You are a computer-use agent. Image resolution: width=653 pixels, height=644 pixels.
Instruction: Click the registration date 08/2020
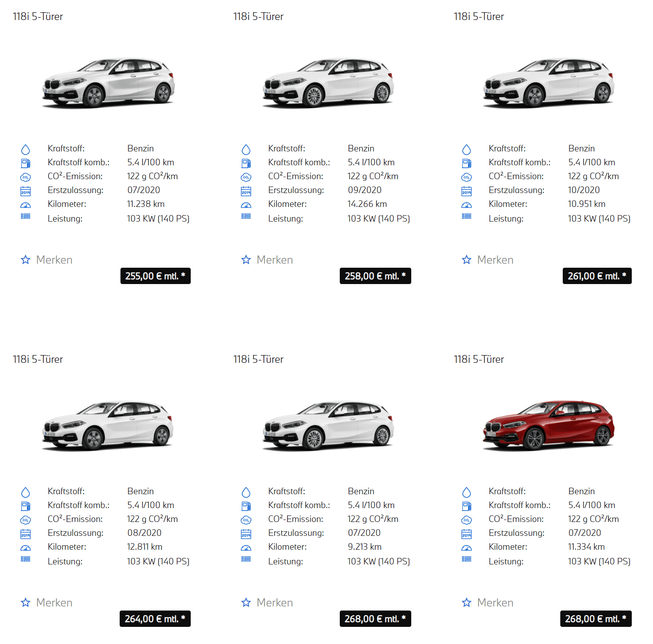point(145,533)
